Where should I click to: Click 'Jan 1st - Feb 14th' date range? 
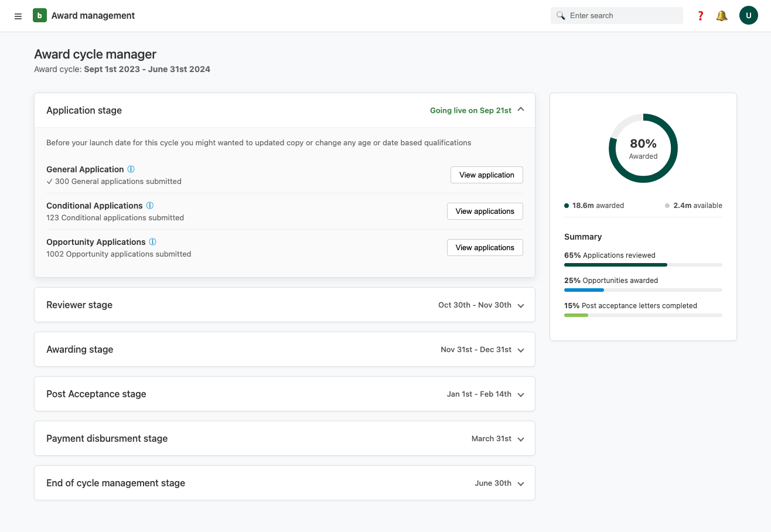pyautogui.click(x=479, y=394)
